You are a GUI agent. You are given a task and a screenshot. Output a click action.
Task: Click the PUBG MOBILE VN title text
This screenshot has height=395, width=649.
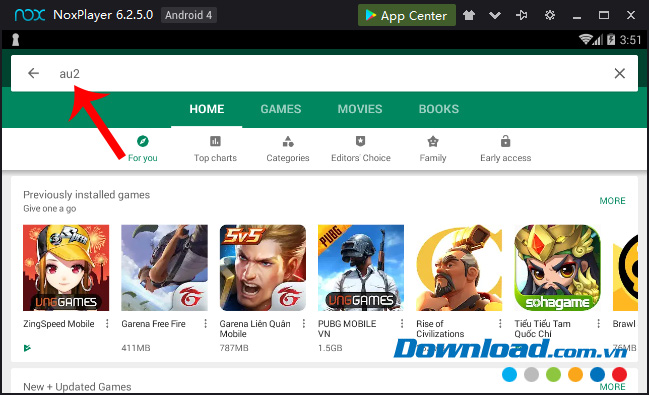(x=347, y=329)
